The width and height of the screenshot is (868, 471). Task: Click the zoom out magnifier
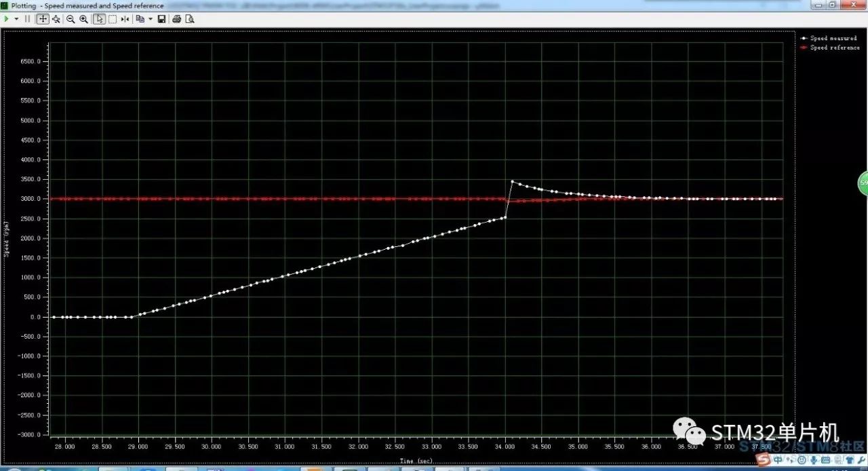pos(71,19)
